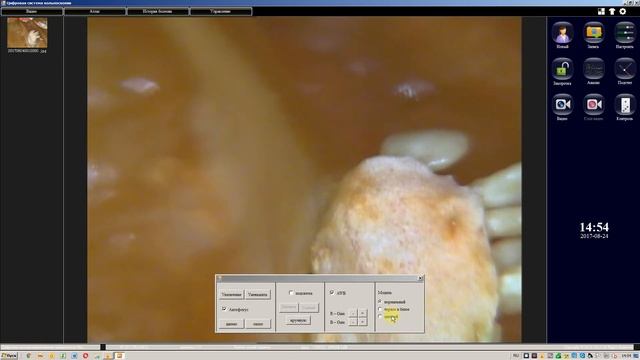Screen dimensions: 640x360
Task: Click the black marker on bottom scrollbar
Action: click(x=103, y=347)
